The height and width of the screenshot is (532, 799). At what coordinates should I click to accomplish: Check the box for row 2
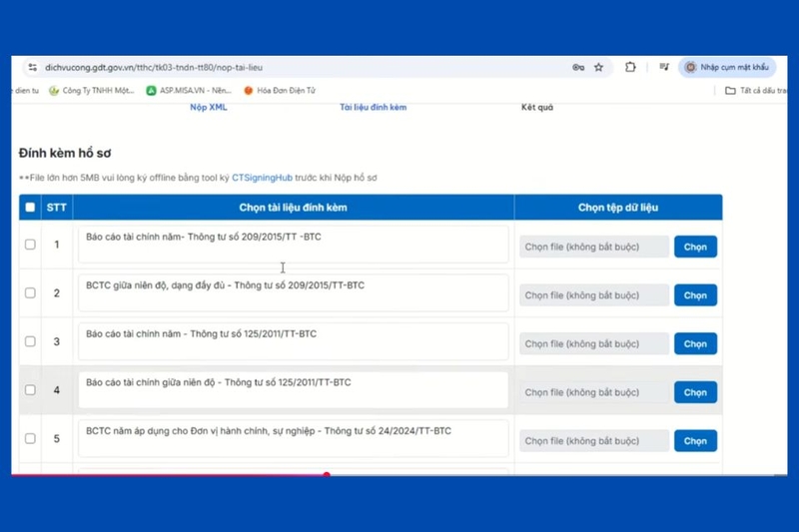click(30, 292)
